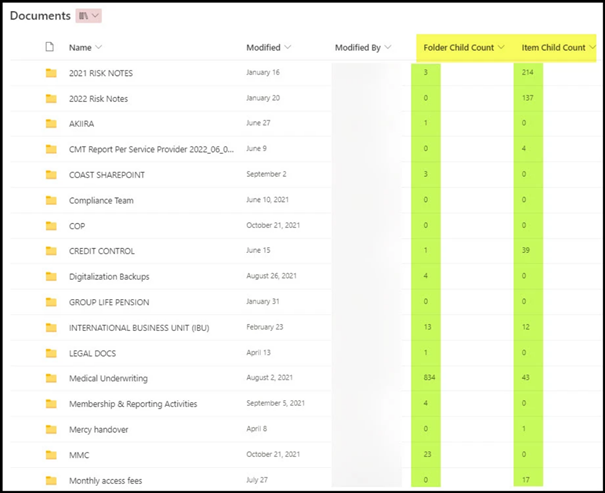Screen dimensions: 605x493
Task: Open the Mercy handover folder
Action: coord(98,429)
